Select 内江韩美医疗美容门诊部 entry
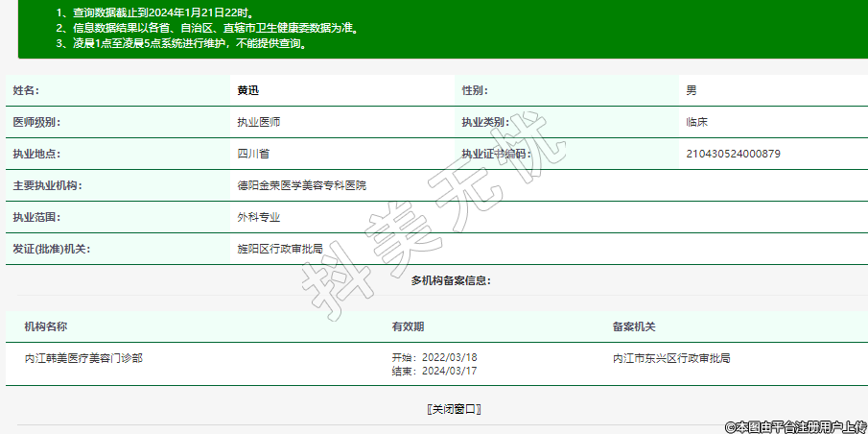This screenshot has width=868, height=434. tap(84, 358)
